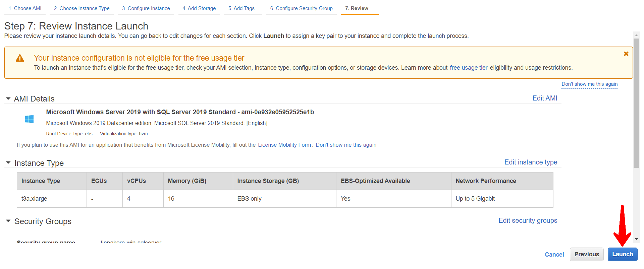Dismiss the free tier warning banner
Image resolution: width=644 pixels, height=269 pixels.
pyautogui.click(x=626, y=54)
